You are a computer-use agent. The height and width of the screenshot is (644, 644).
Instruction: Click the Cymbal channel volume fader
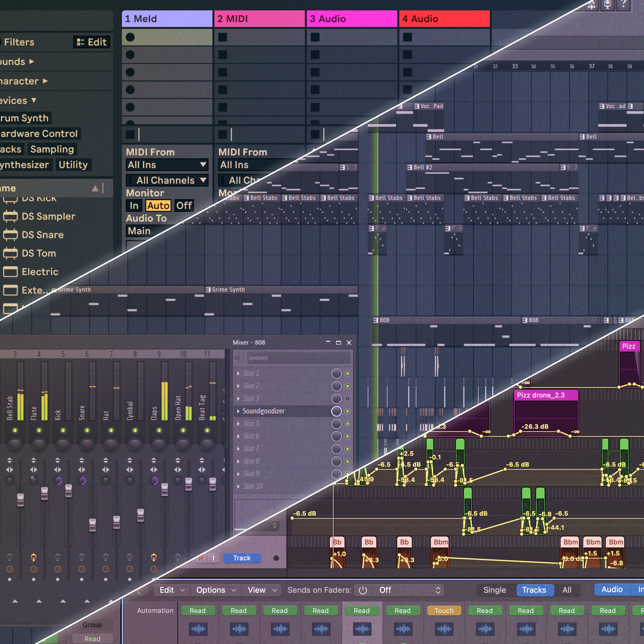140,515
